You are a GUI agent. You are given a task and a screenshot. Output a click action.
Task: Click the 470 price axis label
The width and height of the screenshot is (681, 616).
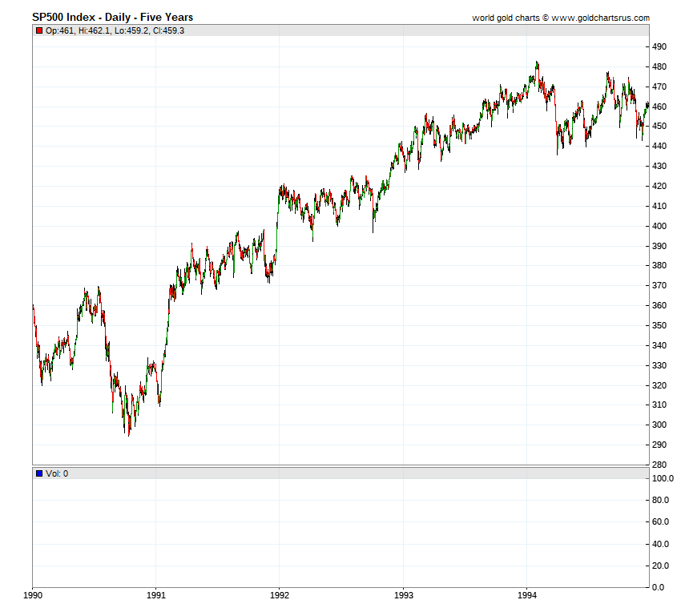pos(659,87)
